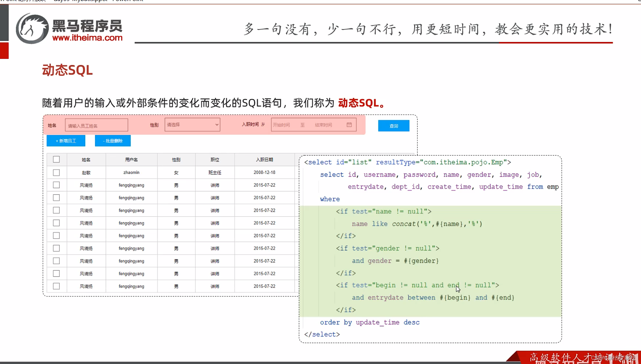Select the 职位 column header
Screen dimensions: 641x364
(x=215, y=160)
